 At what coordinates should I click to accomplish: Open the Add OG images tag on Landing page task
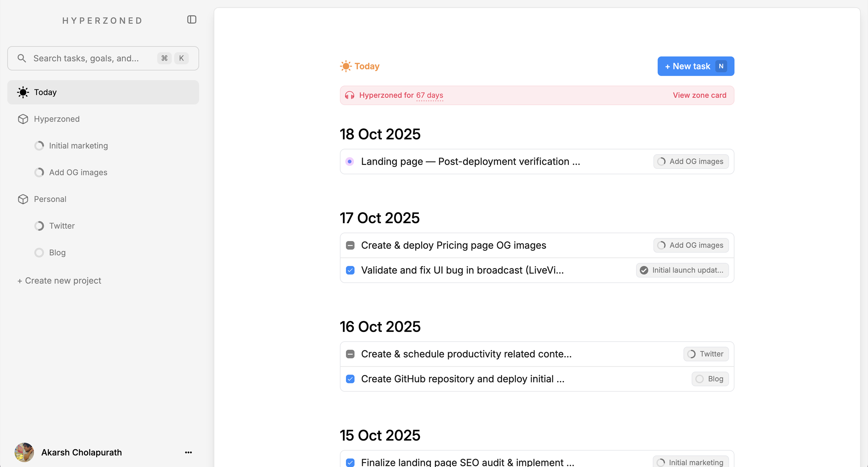(691, 162)
